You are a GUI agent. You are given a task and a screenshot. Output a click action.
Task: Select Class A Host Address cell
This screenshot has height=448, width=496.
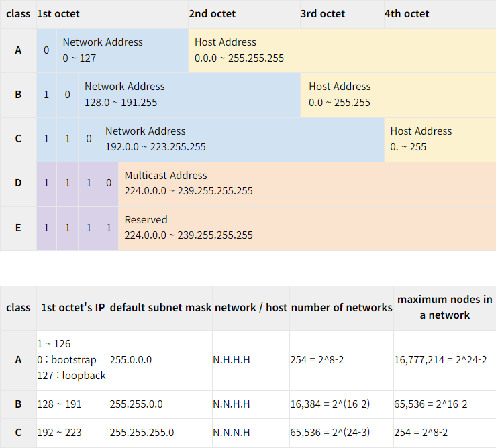click(342, 50)
